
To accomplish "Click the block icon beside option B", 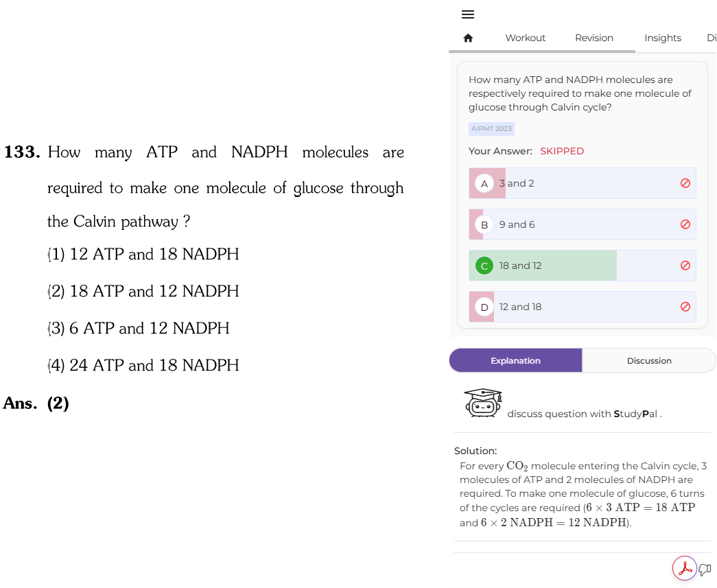I will [x=685, y=224].
